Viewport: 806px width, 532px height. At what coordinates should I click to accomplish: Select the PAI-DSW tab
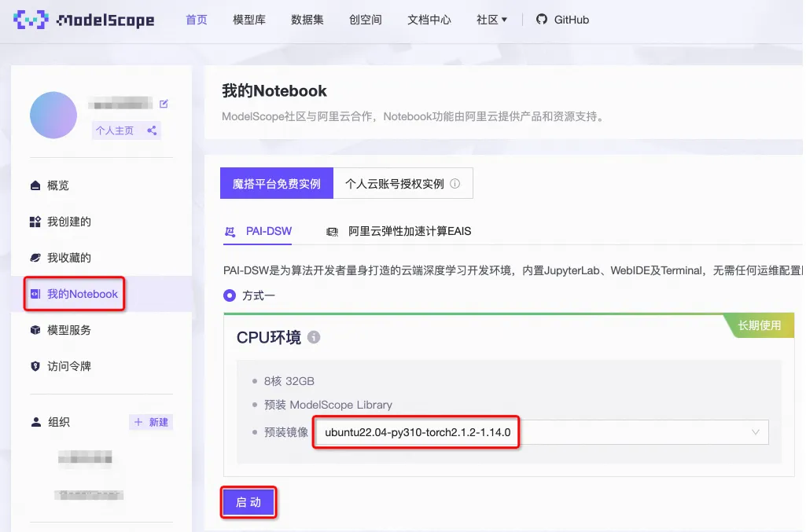(x=258, y=232)
